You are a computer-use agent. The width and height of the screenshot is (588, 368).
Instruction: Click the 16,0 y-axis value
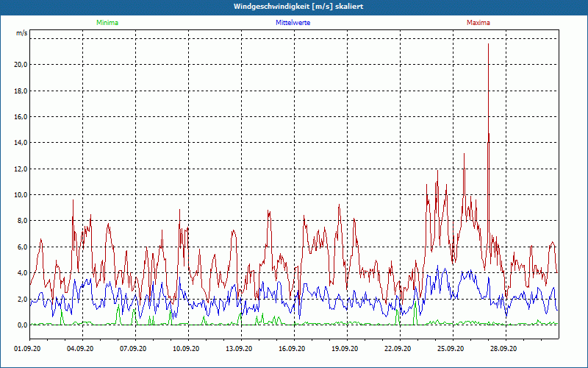pos(21,117)
